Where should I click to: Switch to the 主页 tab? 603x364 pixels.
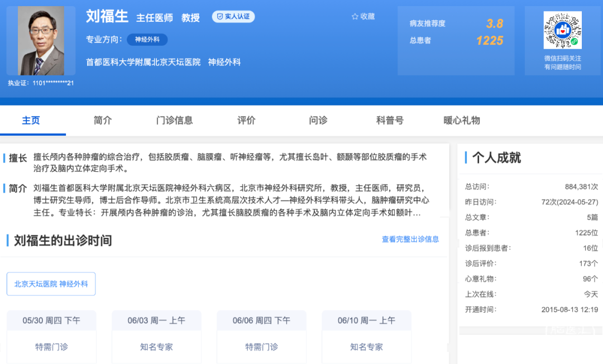click(31, 120)
